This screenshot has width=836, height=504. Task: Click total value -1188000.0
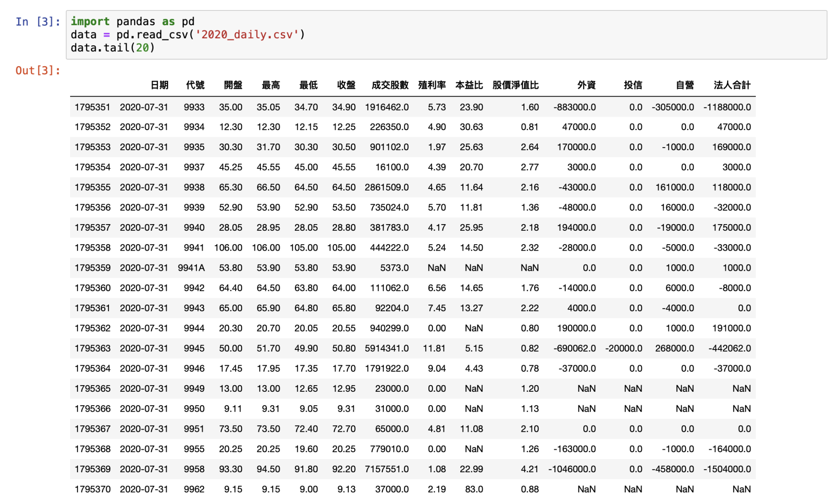pos(727,107)
